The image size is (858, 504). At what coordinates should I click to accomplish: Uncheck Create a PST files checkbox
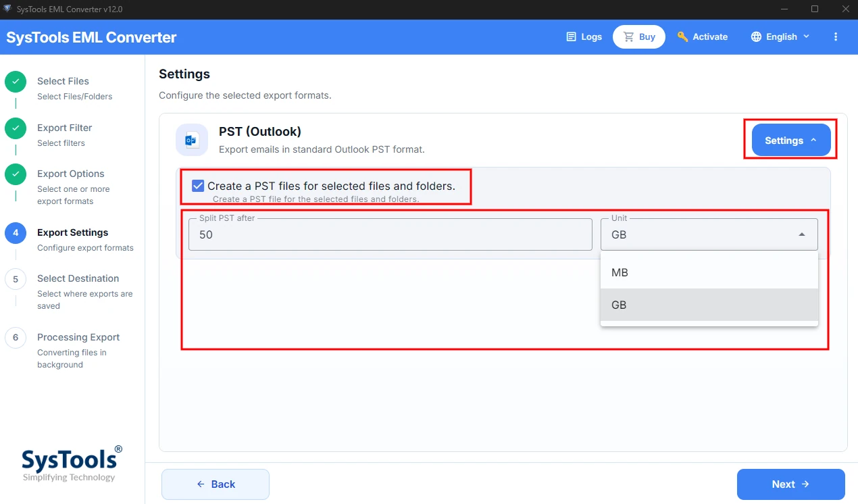point(198,186)
